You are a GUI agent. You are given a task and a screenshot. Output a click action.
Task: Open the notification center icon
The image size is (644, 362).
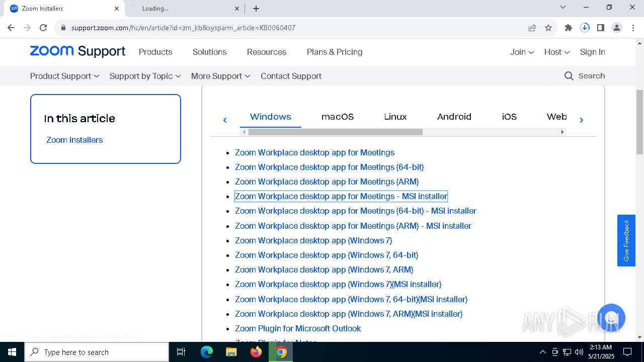627,352
